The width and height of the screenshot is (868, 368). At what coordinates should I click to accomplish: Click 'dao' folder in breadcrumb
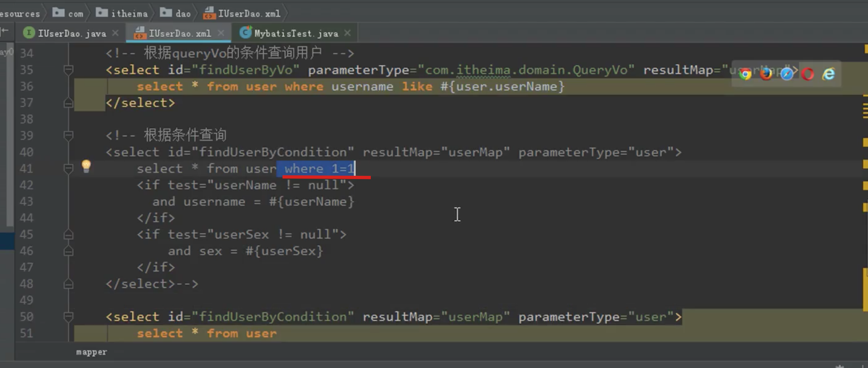(x=176, y=13)
